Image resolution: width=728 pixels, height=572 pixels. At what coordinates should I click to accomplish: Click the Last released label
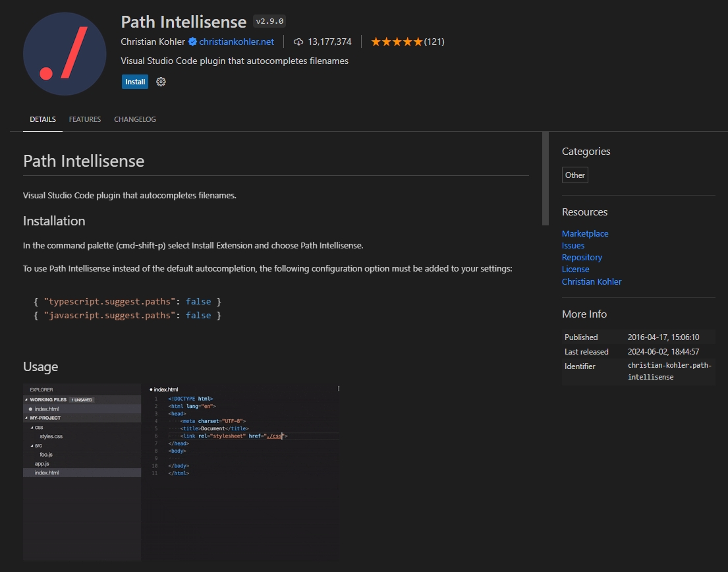pyautogui.click(x=586, y=351)
